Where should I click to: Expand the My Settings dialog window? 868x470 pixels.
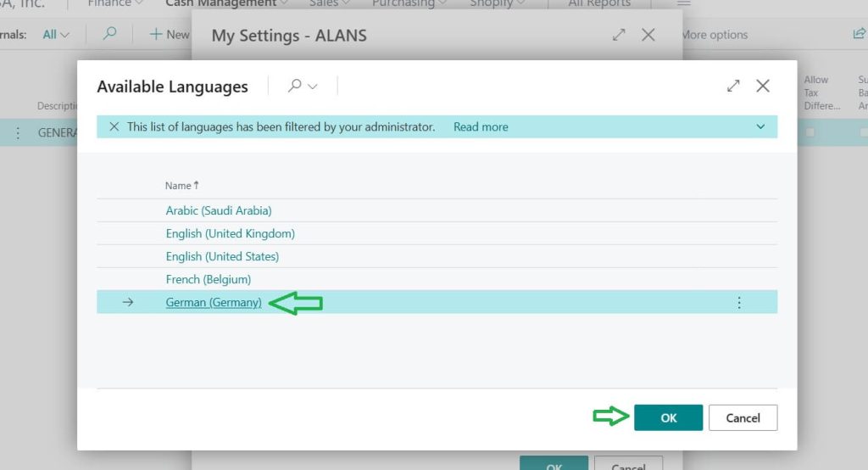click(x=619, y=35)
